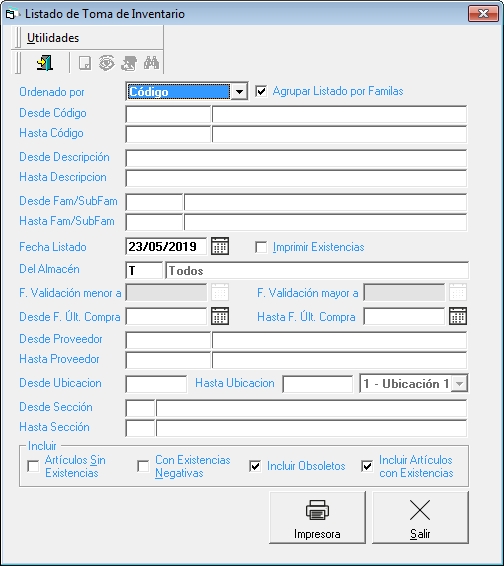Check Artículos Sin Existencias option
Viewport: 504px width, 566px height.
point(33,466)
